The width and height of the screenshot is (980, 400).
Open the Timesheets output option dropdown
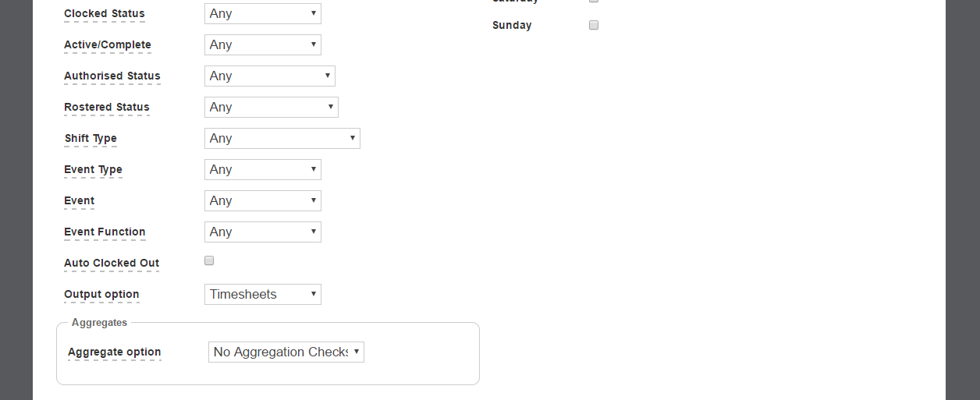(x=263, y=294)
